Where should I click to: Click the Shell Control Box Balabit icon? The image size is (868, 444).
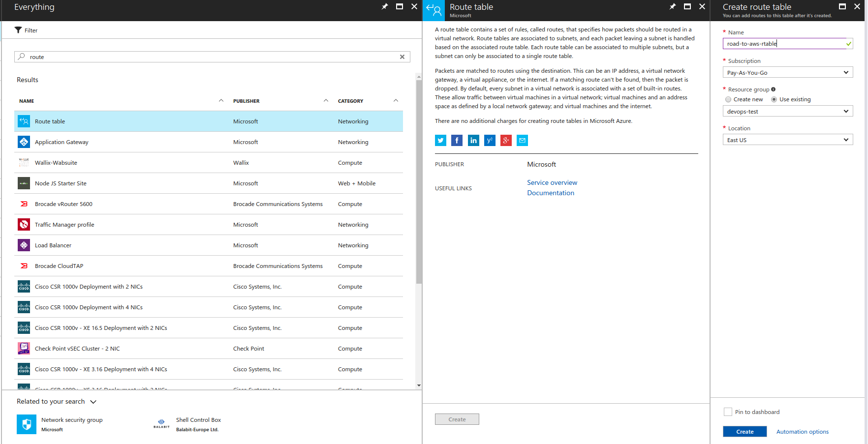pos(161,423)
